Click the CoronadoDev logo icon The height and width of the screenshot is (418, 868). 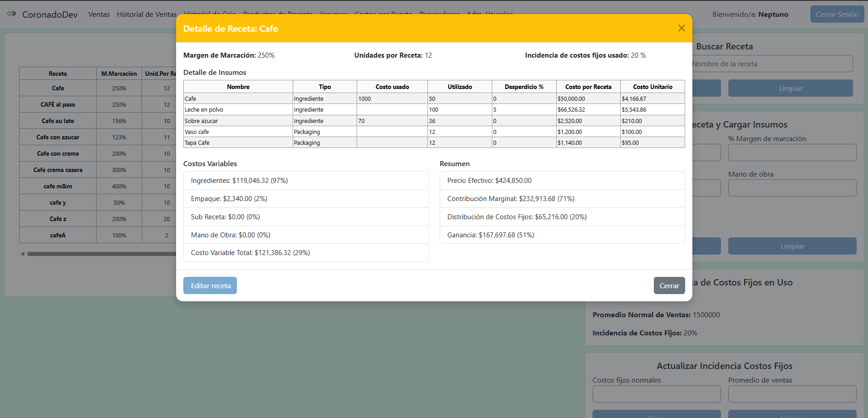point(12,14)
